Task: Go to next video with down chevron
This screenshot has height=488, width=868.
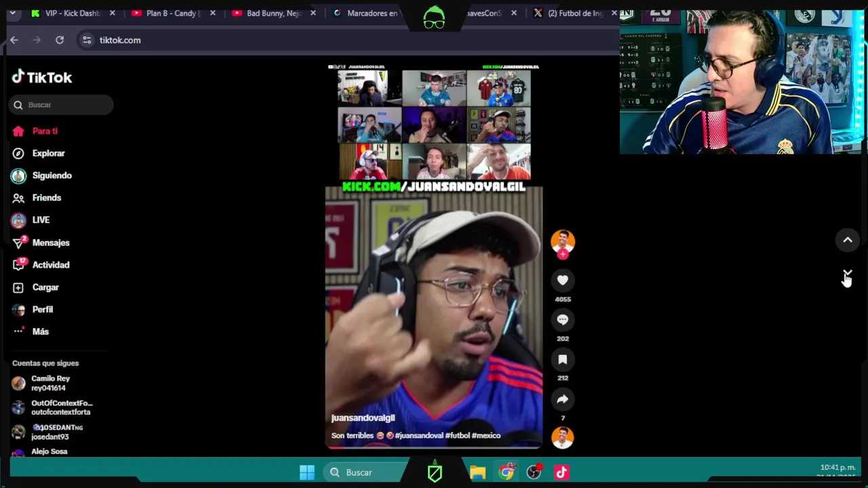Action: [847, 273]
